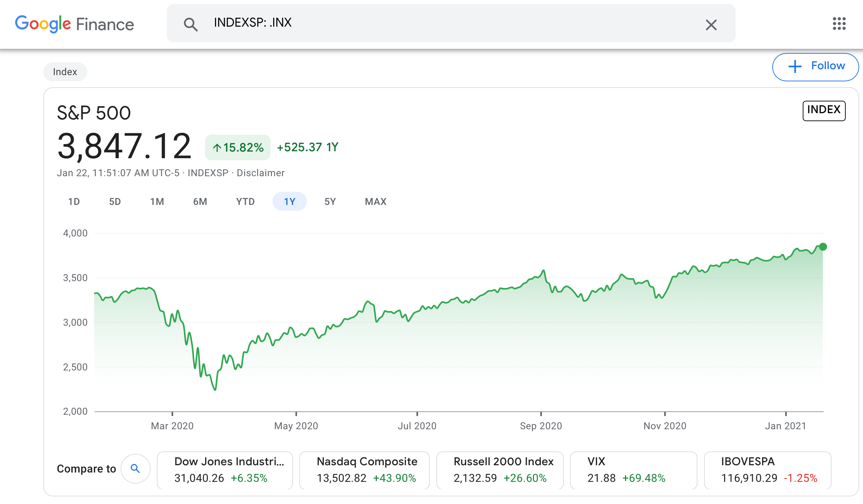Click the Google Finance logo
The height and width of the screenshot is (504, 863).
(74, 24)
